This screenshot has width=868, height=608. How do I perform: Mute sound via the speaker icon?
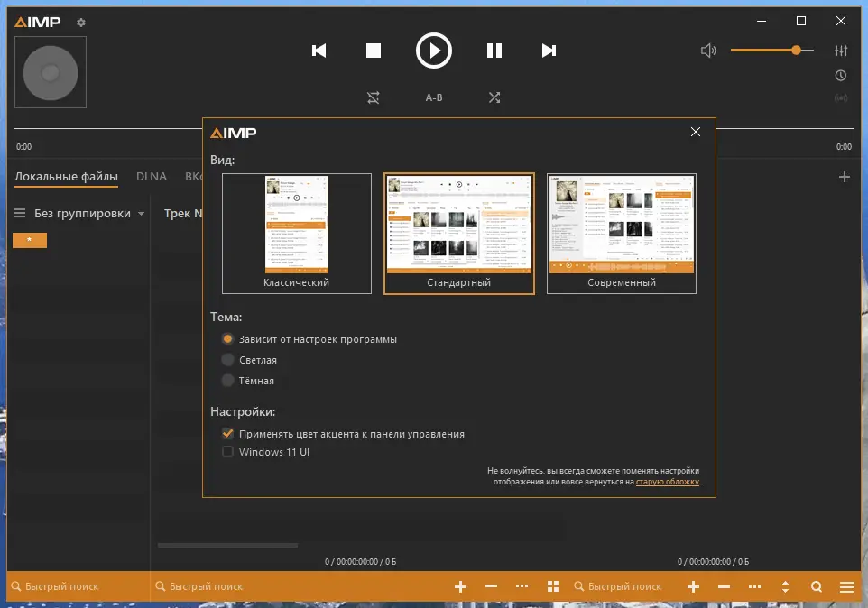709,51
